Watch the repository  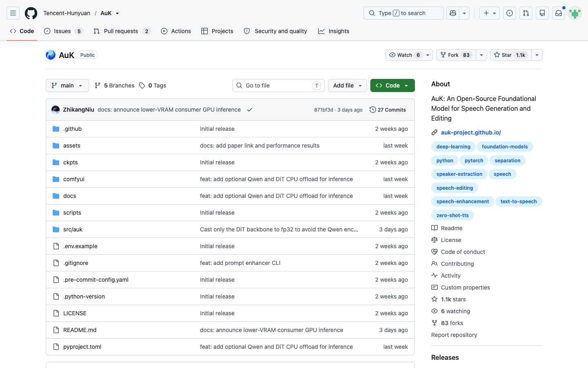click(409, 55)
